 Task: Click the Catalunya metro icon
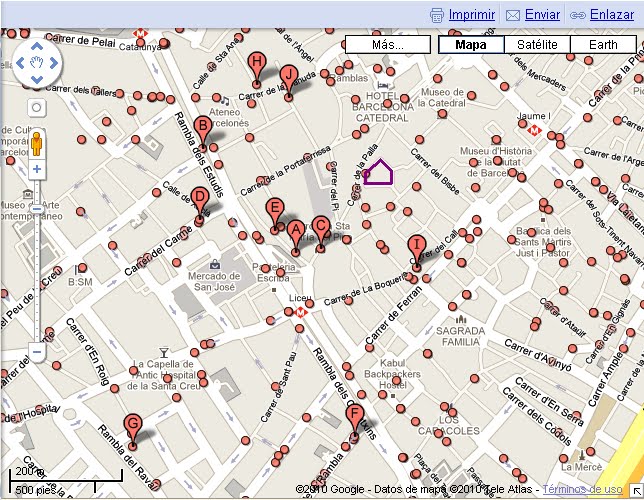[140, 33]
